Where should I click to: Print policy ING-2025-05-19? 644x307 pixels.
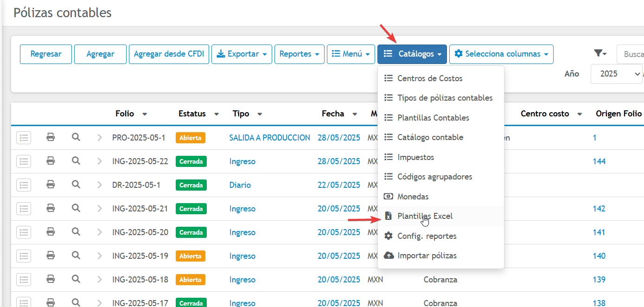point(51,256)
